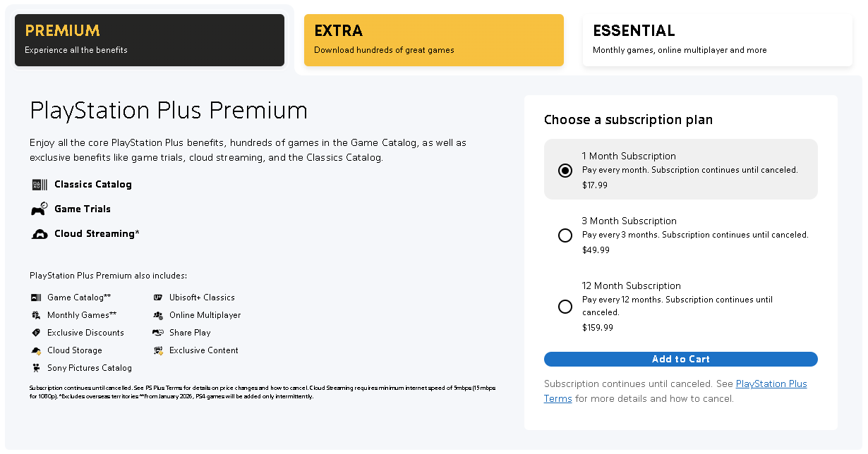This screenshot has height=454, width=868.
Task: Open the PlayStation Plus Terms link
Action: click(x=771, y=384)
